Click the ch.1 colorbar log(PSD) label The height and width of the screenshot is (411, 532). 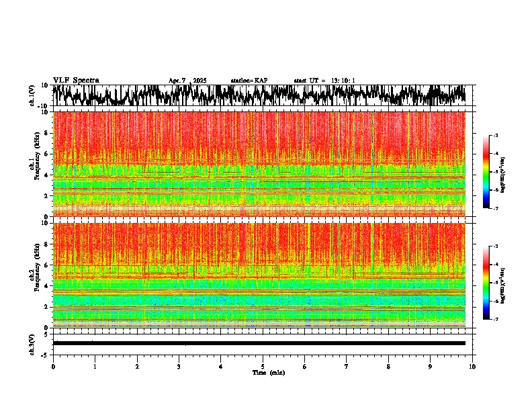coord(503,175)
